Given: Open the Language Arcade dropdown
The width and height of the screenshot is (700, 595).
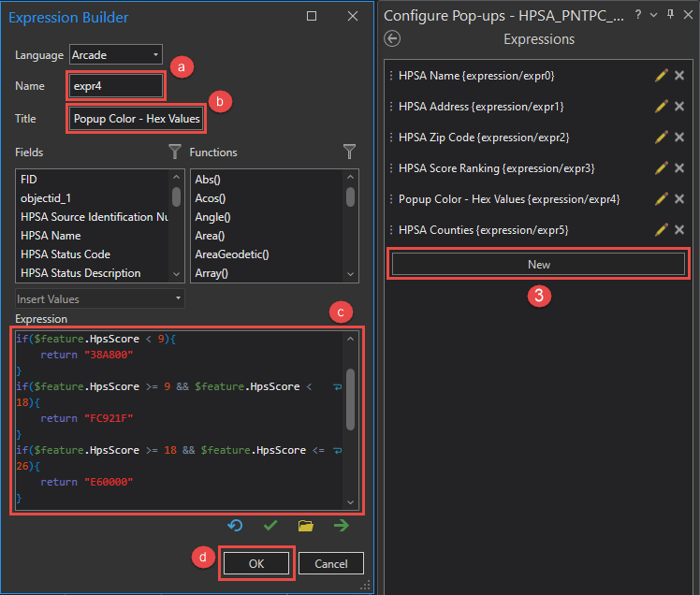Looking at the screenshot, I should coord(116,55).
